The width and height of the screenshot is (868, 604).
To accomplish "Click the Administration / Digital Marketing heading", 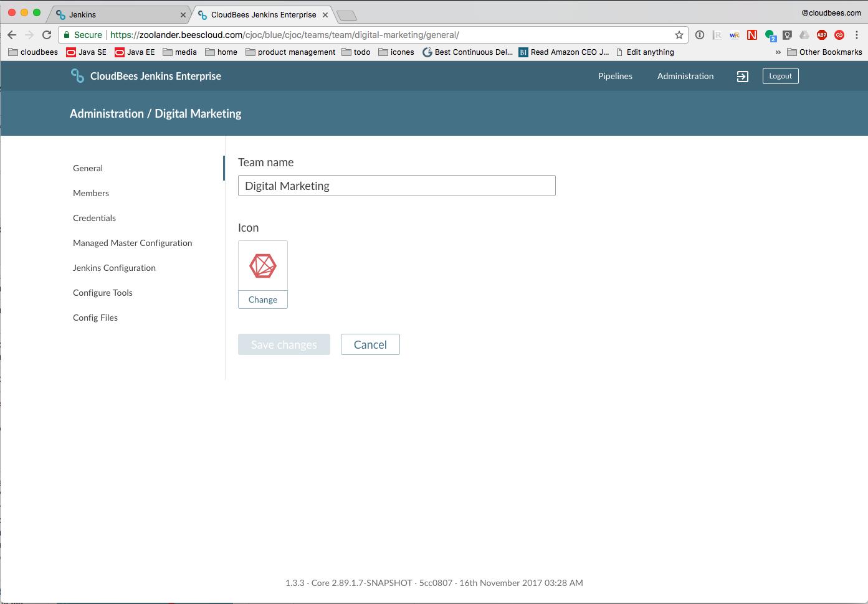I will click(156, 113).
